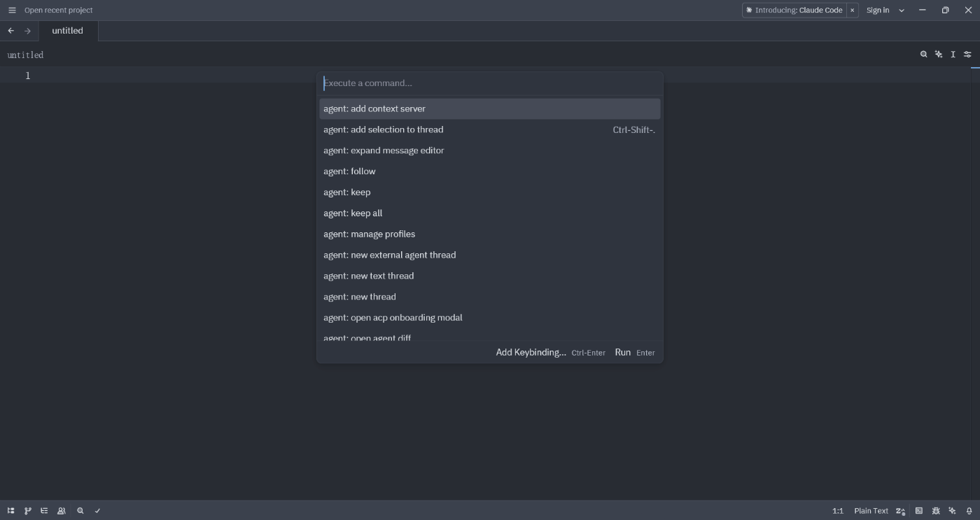Screen dimensions: 980x520
Task: Select agent: keep all command
Action: 490,213
